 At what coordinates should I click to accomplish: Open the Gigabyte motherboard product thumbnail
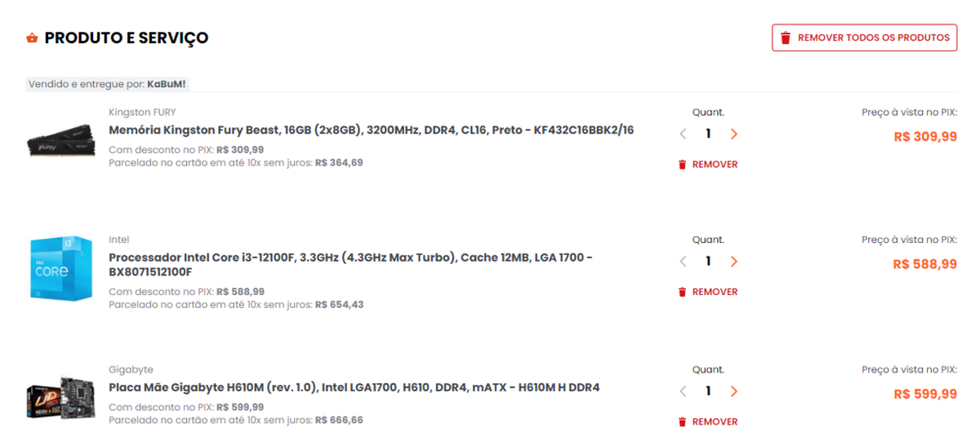click(59, 397)
